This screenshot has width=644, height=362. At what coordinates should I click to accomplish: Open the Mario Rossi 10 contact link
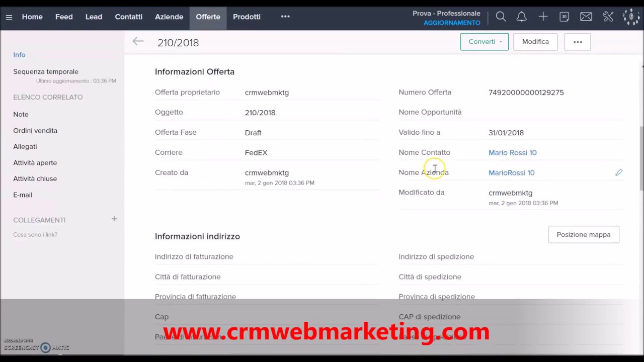point(512,152)
